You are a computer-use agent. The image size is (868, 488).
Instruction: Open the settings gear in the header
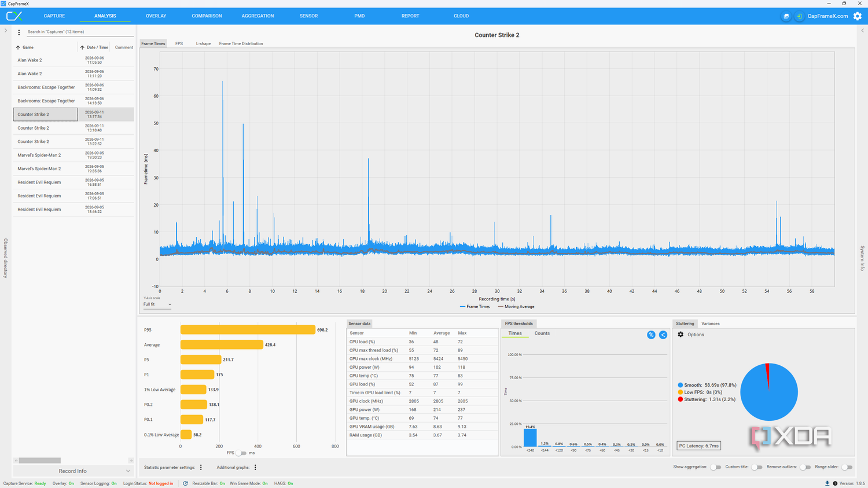pyautogui.click(x=858, y=16)
